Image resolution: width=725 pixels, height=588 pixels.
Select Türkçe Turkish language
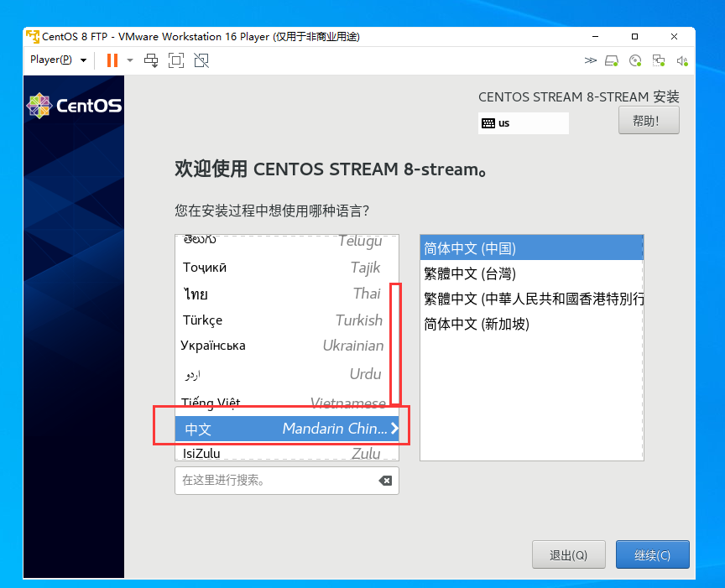(x=287, y=320)
